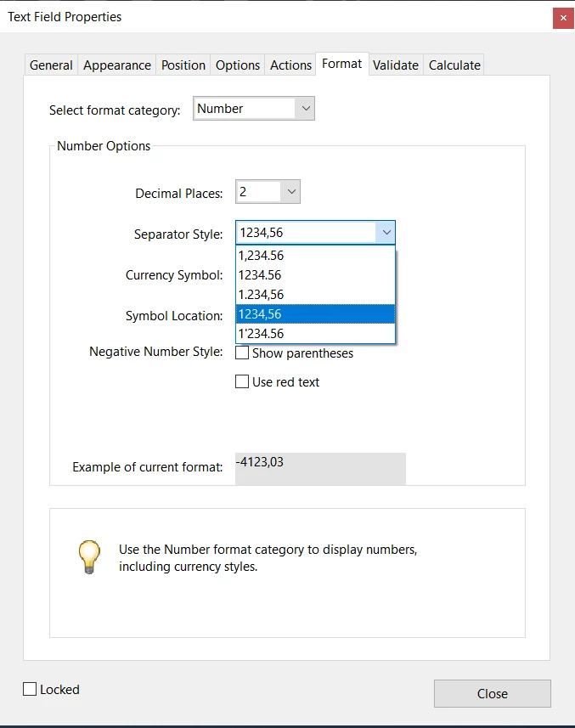Click the Separator Style label

[x=178, y=234]
